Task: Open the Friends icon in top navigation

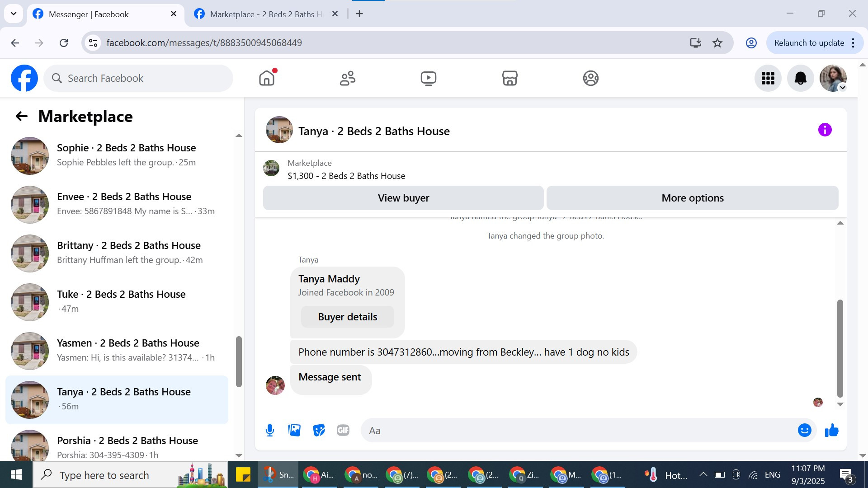Action: point(348,78)
